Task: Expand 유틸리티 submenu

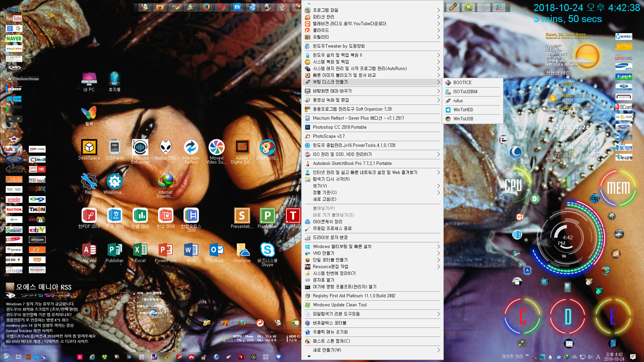Action: pos(372,37)
